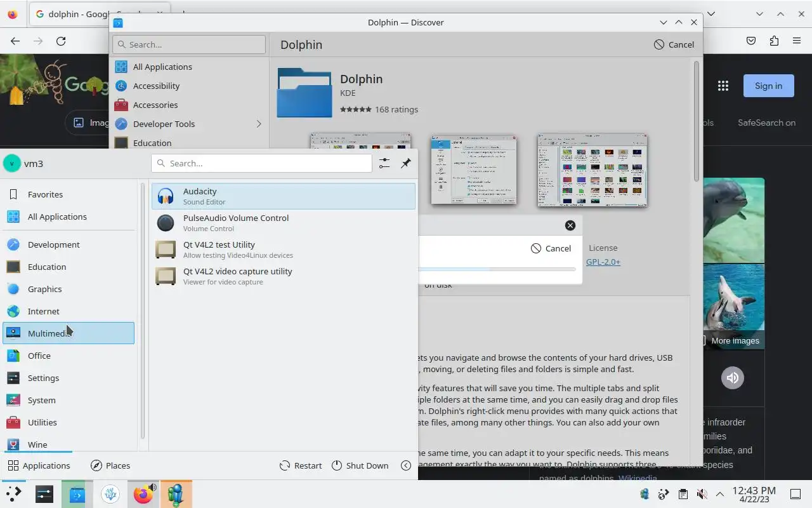This screenshot has height=508, width=812.
Task: Expand Developer Tools subcategories arrow
Action: pyautogui.click(x=259, y=124)
